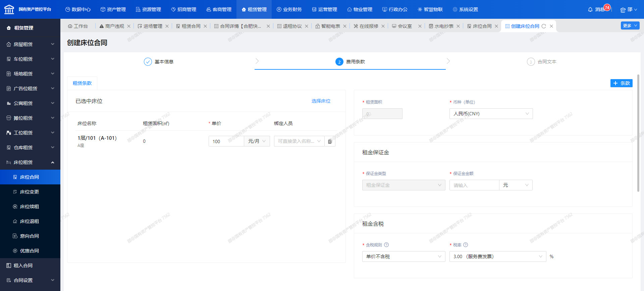Click the 床位续租 submenu icon
This screenshot has width=644, height=291.
pos(15,207)
